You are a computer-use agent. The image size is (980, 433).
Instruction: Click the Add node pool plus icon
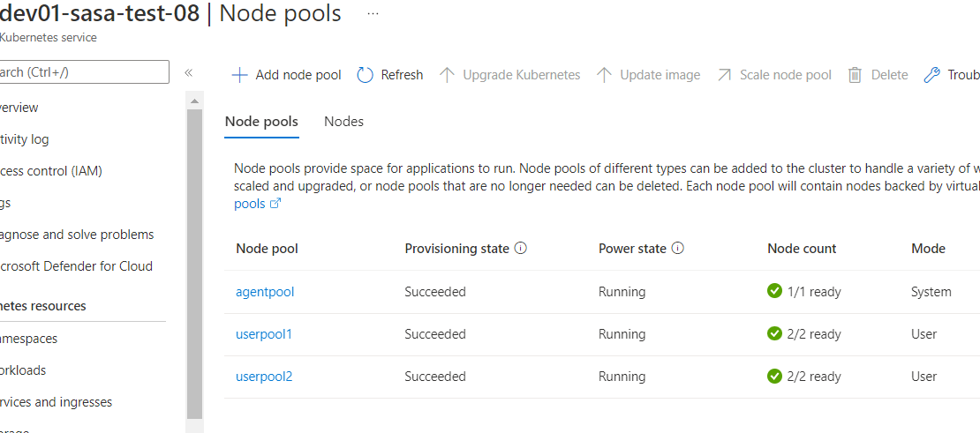[239, 76]
